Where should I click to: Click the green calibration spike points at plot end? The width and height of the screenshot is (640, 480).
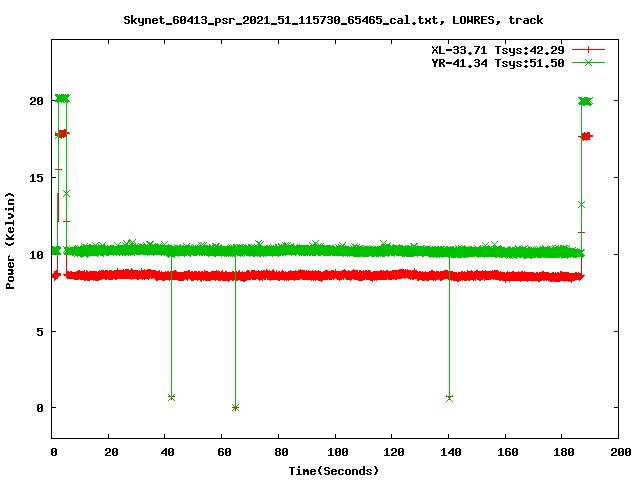click(x=586, y=101)
